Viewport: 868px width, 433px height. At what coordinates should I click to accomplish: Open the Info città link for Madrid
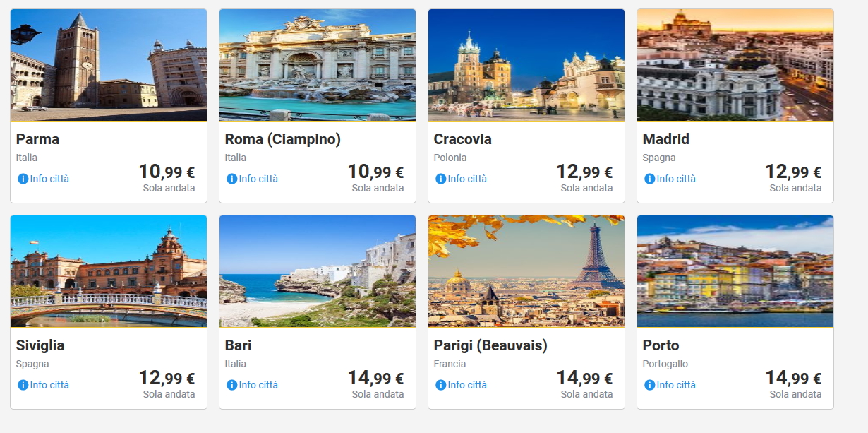[676, 179]
